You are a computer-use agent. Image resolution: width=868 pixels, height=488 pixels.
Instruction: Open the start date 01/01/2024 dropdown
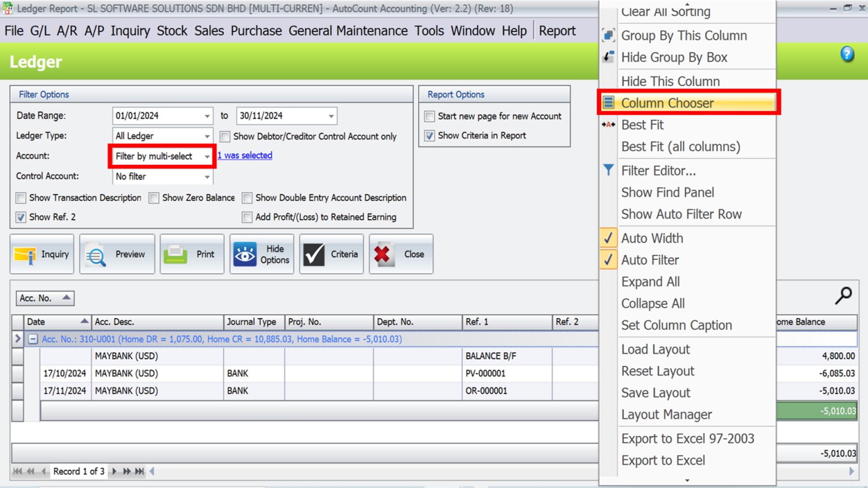coord(207,116)
